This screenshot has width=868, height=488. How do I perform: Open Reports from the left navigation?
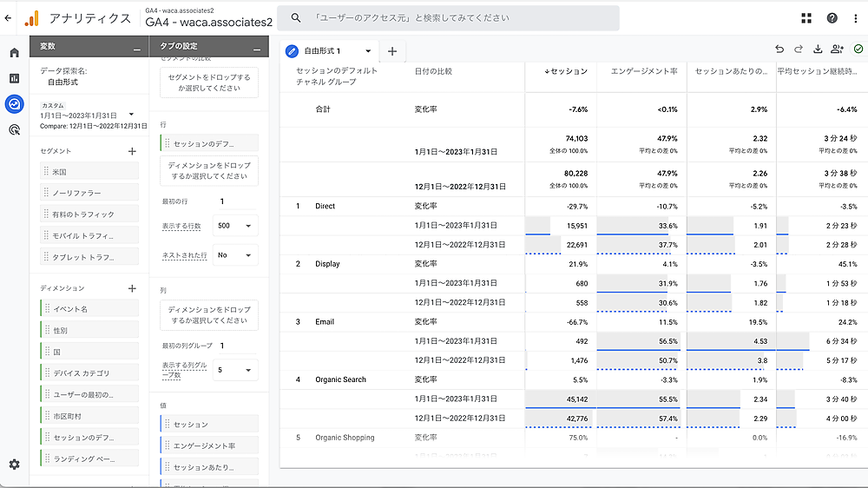14,78
